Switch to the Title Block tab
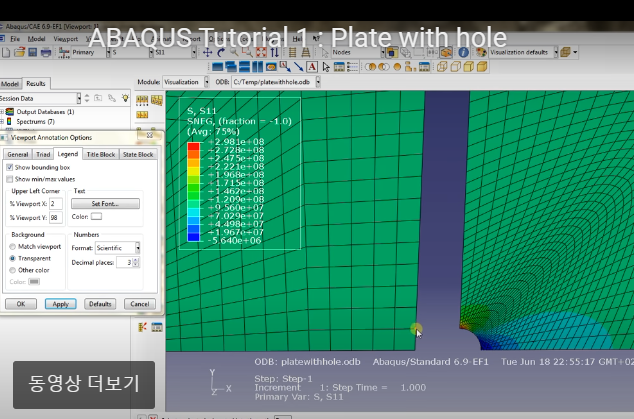This screenshot has width=634, height=419. tap(101, 154)
